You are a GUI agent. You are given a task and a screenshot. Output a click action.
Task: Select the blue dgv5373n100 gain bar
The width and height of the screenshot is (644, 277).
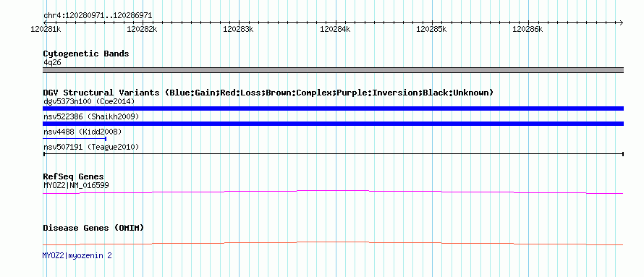click(333, 108)
